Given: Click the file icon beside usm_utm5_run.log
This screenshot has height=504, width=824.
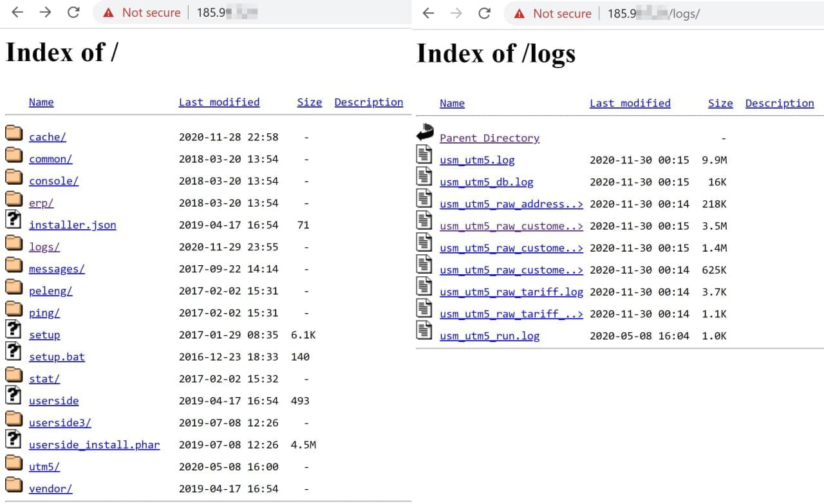Looking at the screenshot, I should pyautogui.click(x=424, y=330).
